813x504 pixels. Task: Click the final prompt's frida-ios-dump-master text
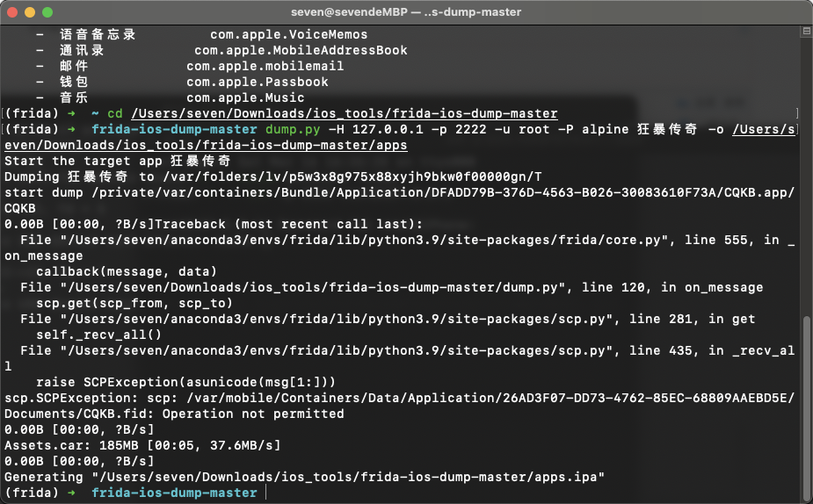(174, 493)
